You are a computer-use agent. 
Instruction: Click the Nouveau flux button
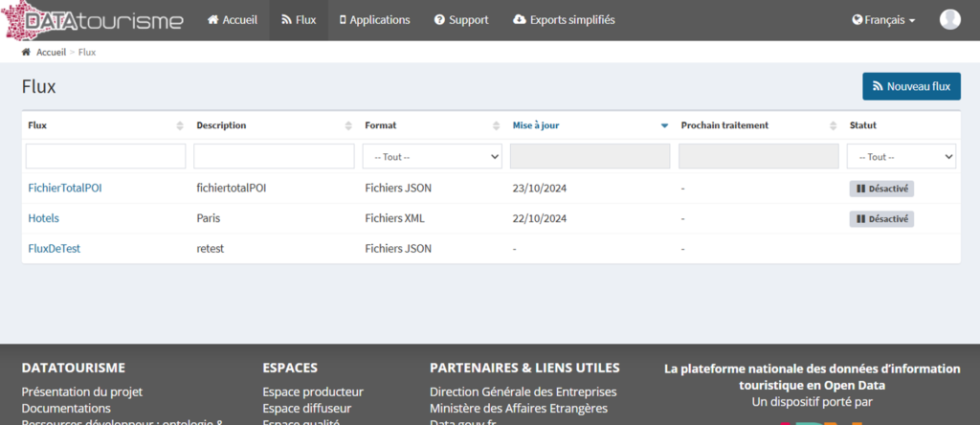pyautogui.click(x=911, y=86)
